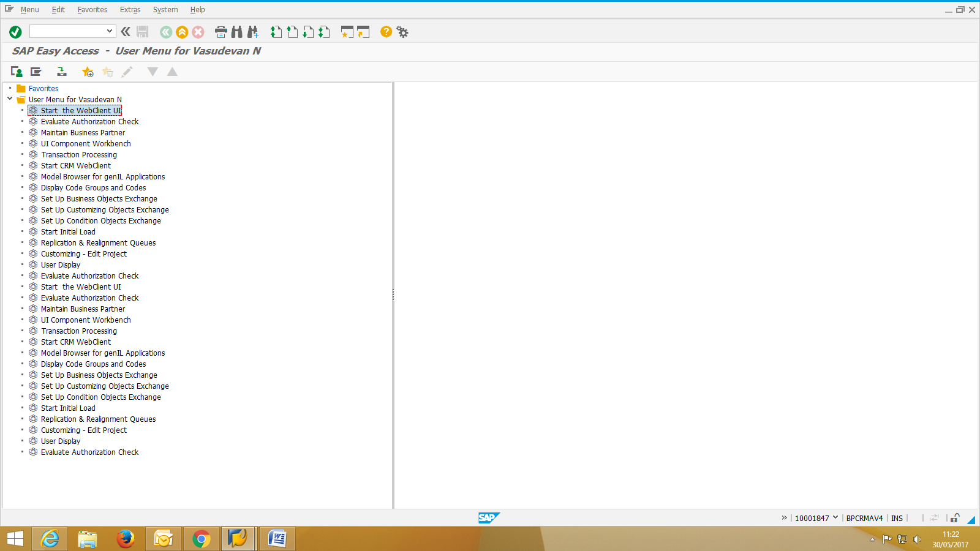980x551 pixels.
Task: Click the 10001847 status bar field
Action: (812, 519)
